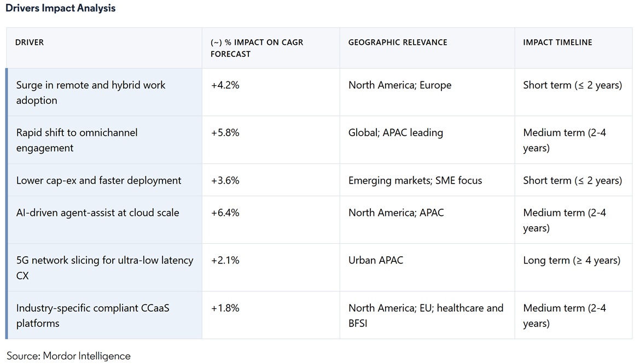Screen dimensions: 640x364
Task: Select the 5G network slicing driver cell
Action: click(104, 268)
